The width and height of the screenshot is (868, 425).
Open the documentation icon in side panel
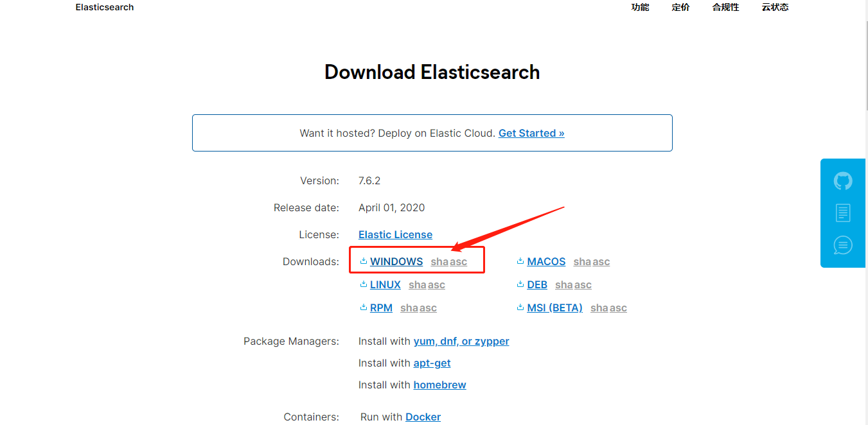coord(843,212)
